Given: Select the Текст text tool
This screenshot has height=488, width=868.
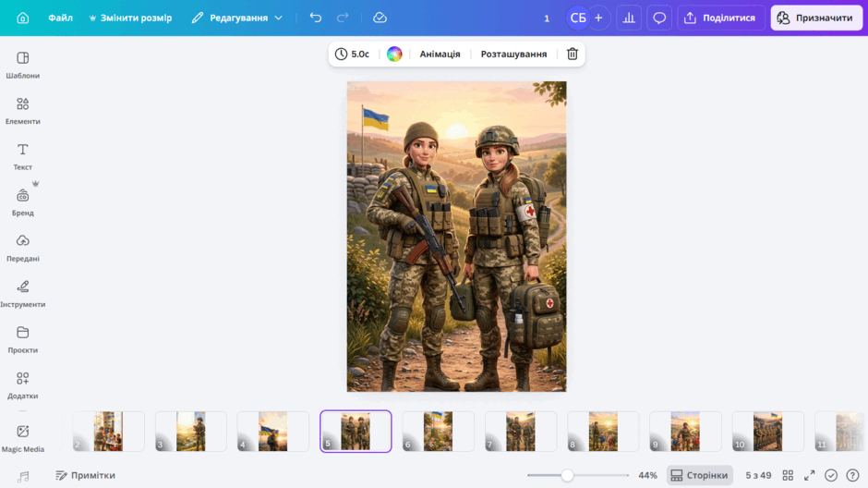Looking at the screenshot, I should [23, 157].
